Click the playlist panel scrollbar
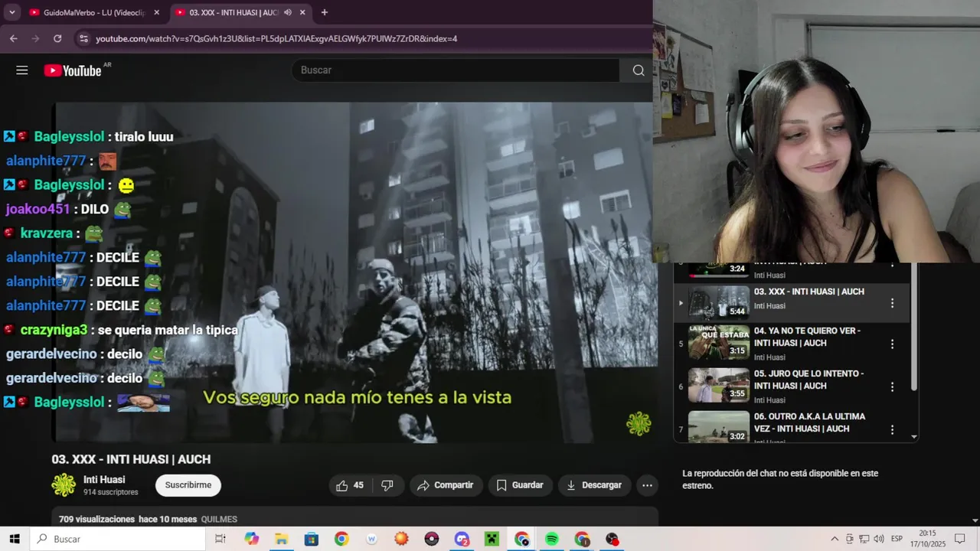 tap(913, 328)
